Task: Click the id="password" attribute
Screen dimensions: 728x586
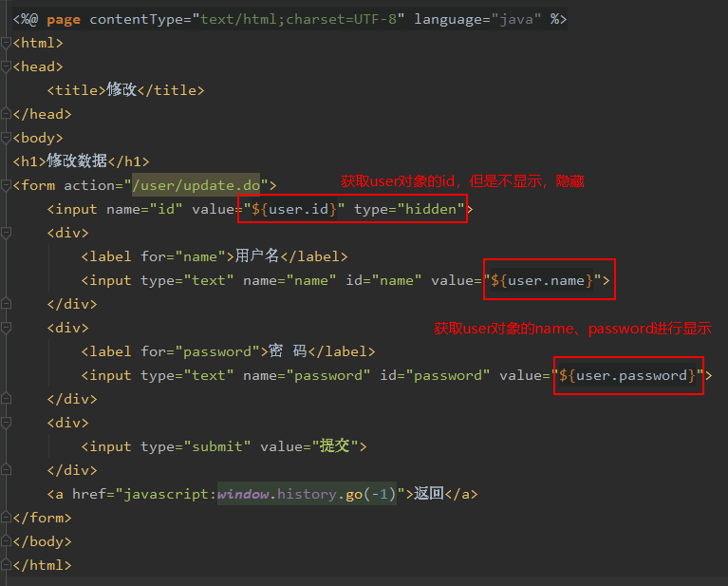Action: 435,375
